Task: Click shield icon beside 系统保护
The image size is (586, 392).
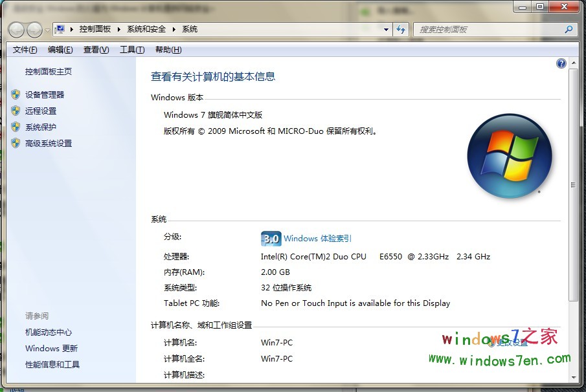Action: (16, 127)
